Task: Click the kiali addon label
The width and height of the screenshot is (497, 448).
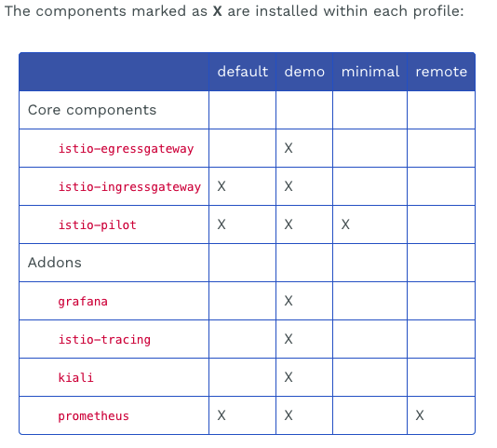Action: [75, 377]
